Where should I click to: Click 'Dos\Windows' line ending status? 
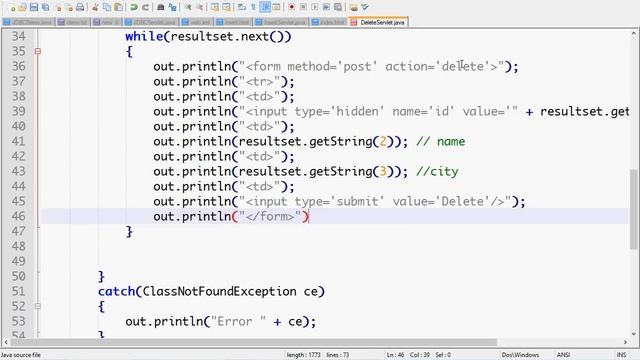(x=520, y=355)
